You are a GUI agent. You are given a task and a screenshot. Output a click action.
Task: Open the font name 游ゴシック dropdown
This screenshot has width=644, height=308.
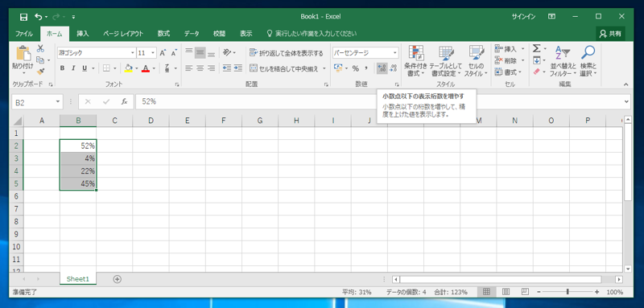[x=133, y=53]
